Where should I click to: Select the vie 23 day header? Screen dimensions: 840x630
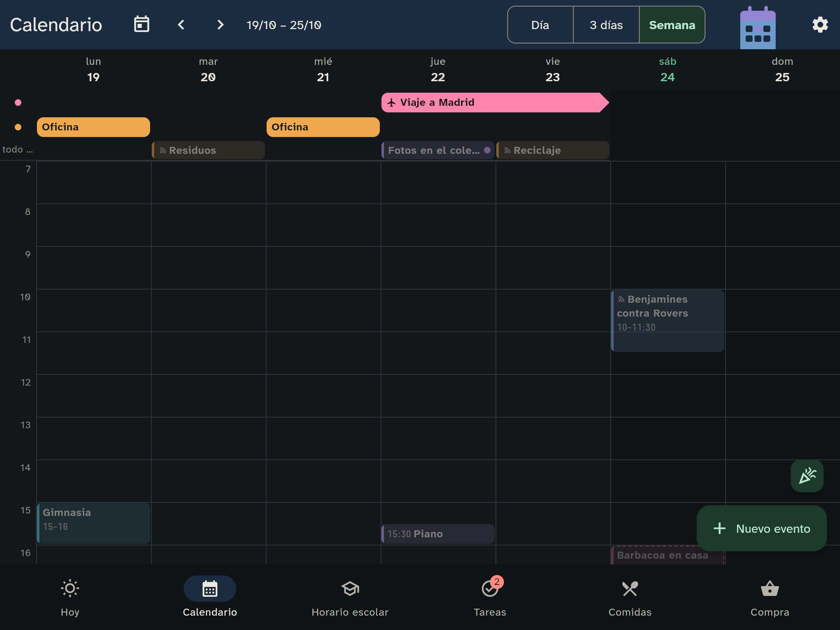pos(553,70)
